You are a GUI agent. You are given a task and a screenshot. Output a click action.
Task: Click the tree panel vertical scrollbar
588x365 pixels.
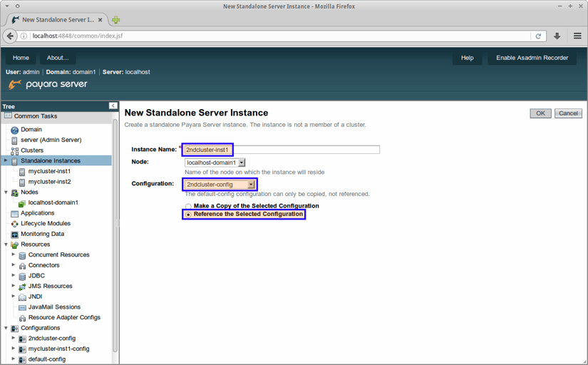click(115, 237)
